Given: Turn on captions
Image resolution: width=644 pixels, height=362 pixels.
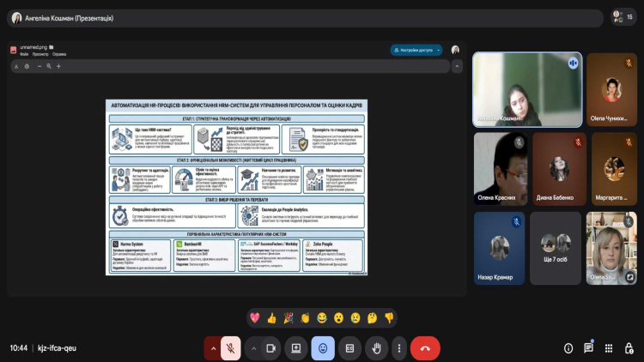Looking at the screenshot, I should click(349, 347).
